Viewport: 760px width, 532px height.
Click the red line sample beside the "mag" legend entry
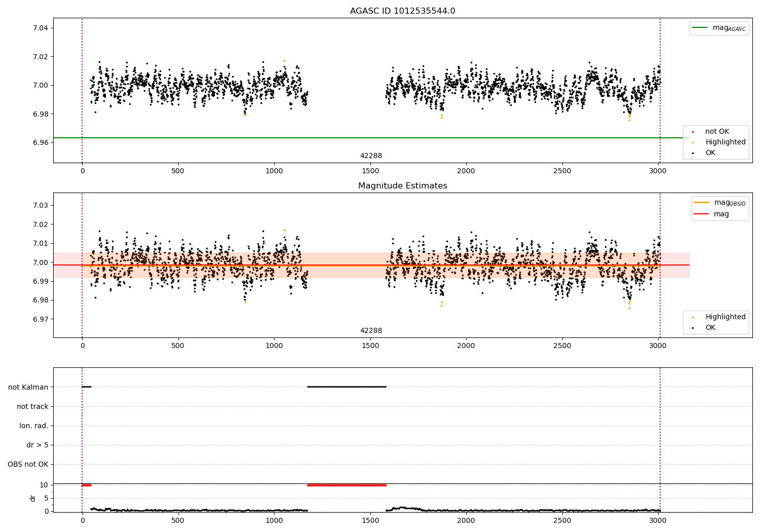coord(701,214)
